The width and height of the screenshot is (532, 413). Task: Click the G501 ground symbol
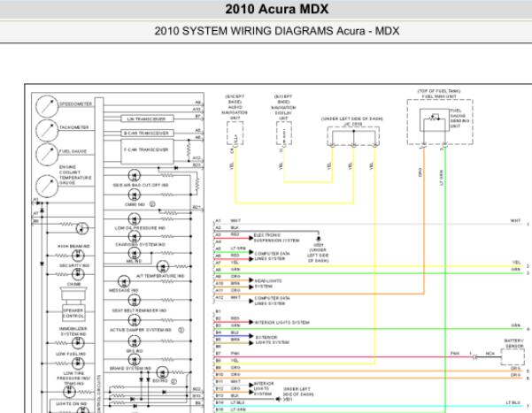[x=319, y=239]
